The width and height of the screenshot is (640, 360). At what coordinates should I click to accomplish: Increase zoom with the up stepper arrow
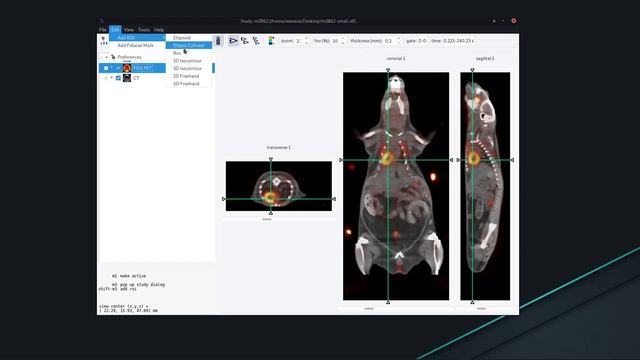pos(307,39)
